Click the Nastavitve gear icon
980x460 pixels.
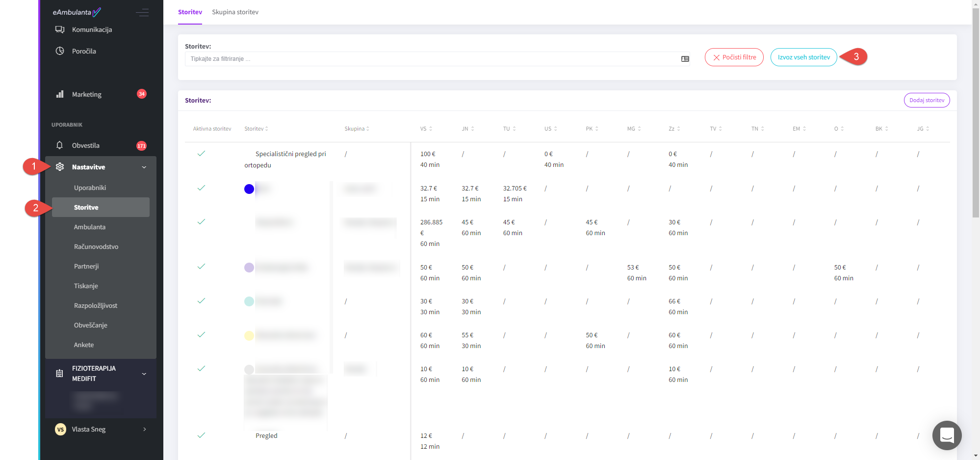60,167
